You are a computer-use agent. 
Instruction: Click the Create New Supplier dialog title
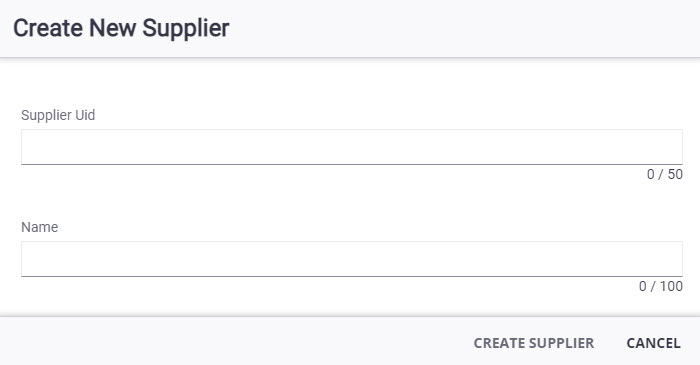(121, 28)
